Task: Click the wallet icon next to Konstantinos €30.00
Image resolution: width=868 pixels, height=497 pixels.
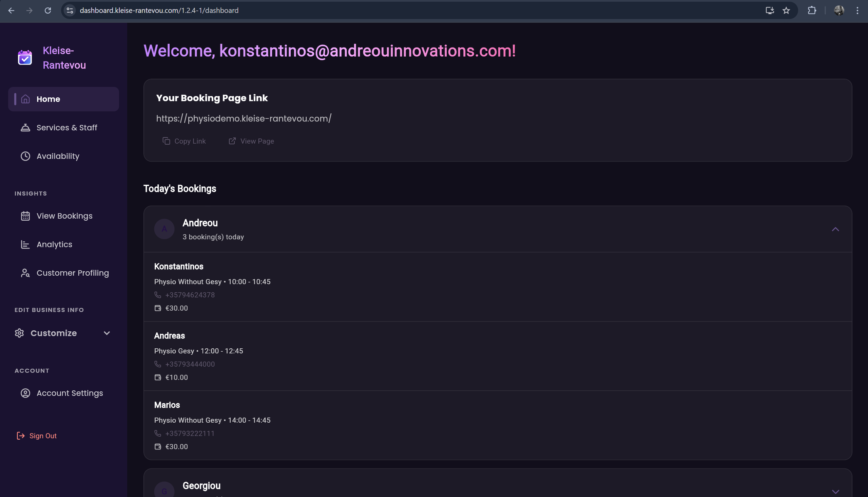Action: (x=158, y=308)
